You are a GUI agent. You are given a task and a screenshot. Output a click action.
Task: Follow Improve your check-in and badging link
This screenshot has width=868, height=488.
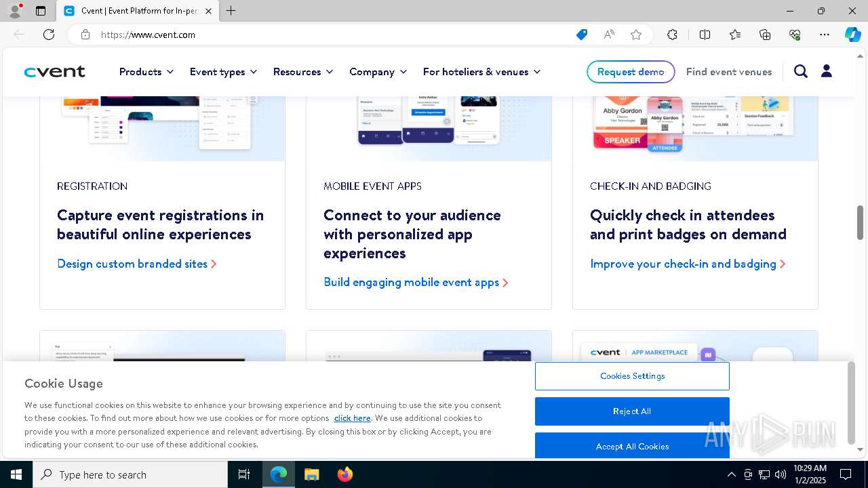tap(688, 264)
